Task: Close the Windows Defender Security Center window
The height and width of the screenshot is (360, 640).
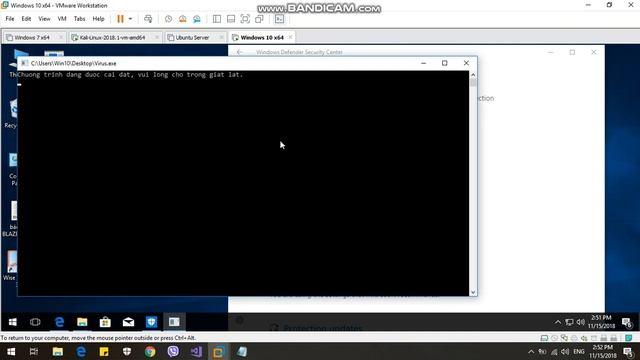Action: pos(594,52)
